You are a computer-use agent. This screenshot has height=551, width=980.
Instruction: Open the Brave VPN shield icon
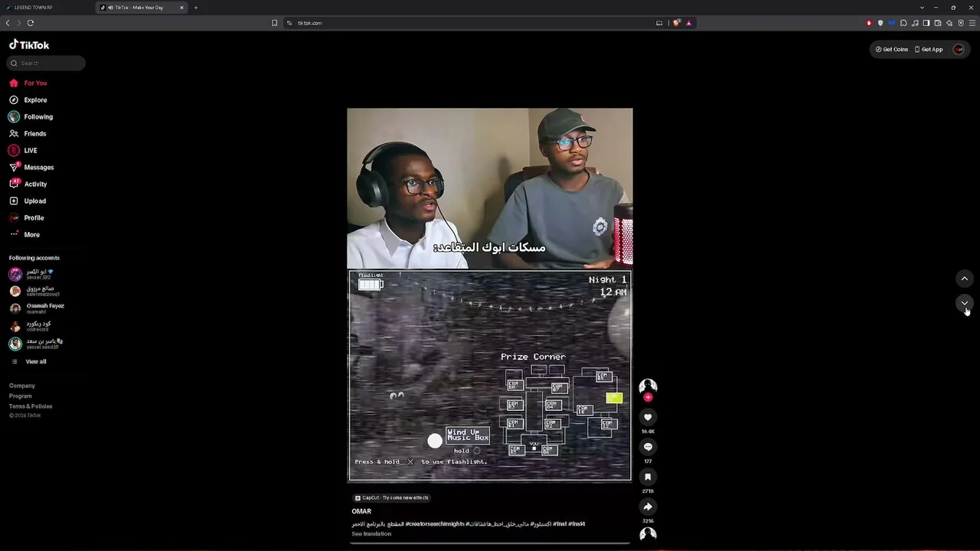pos(961,23)
